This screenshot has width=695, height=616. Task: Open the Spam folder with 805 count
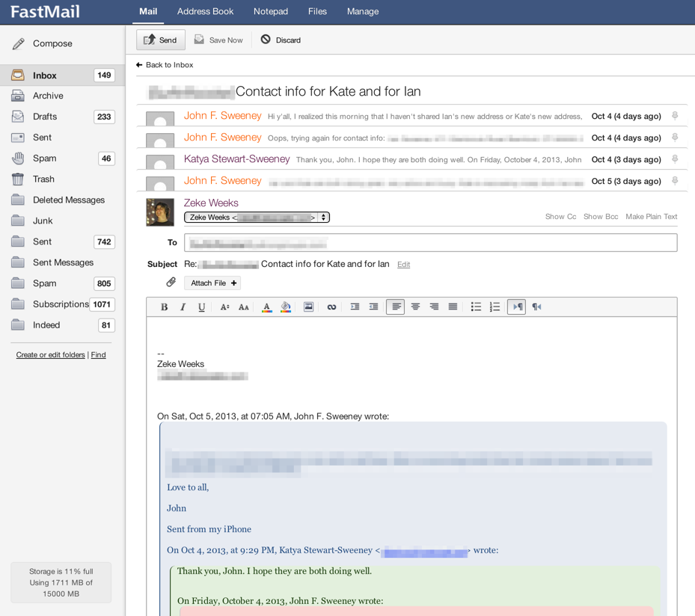(x=63, y=283)
